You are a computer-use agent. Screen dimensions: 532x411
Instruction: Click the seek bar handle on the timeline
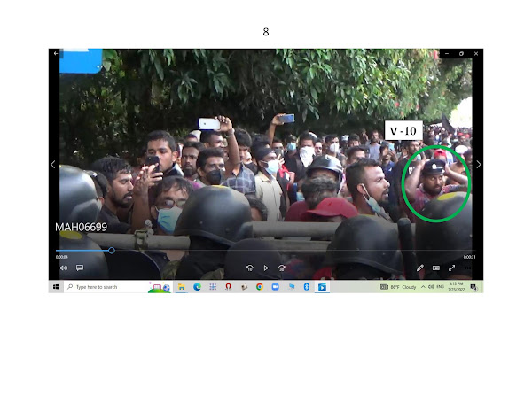112,251
